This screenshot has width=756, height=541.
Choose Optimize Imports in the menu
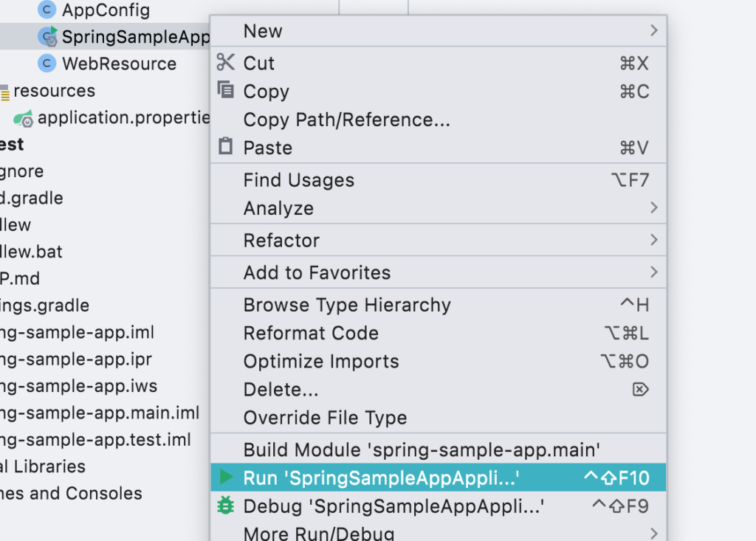[321, 362]
